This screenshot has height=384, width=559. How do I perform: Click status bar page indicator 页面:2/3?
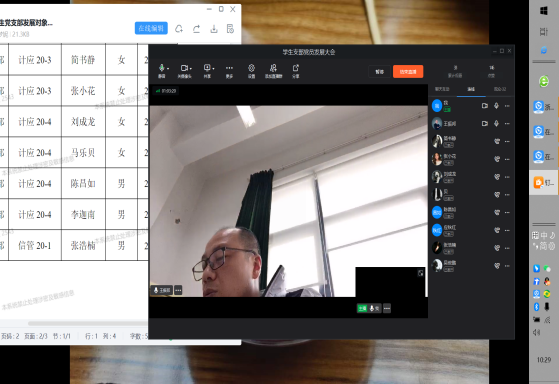click(36, 336)
